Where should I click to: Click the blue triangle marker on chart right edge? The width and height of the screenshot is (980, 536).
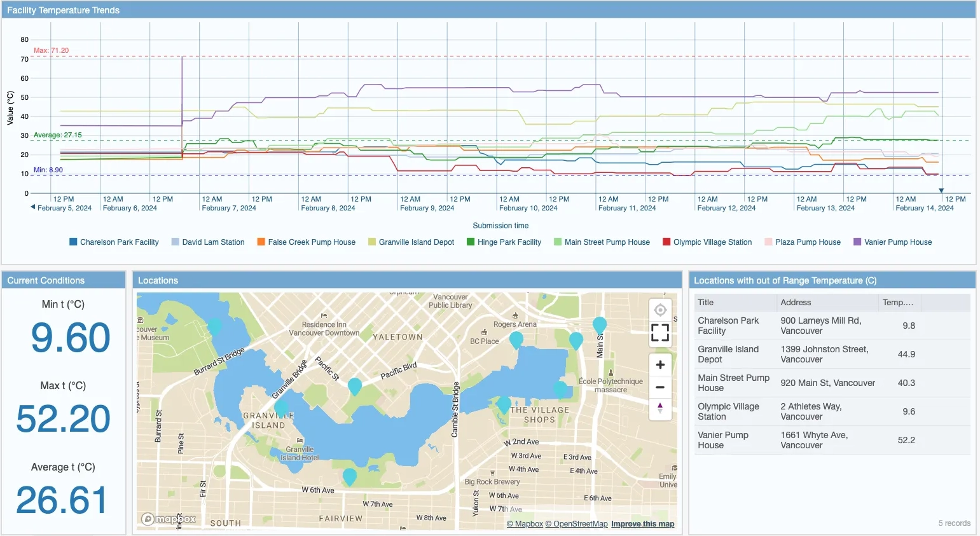coord(941,190)
